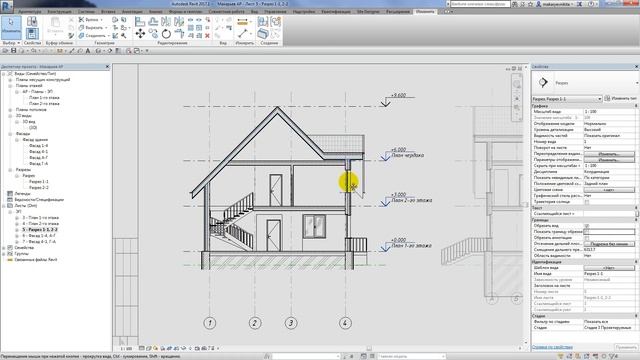Select the Move tool (four arrows)
This screenshot has width=640, height=360.
coord(140,33)
